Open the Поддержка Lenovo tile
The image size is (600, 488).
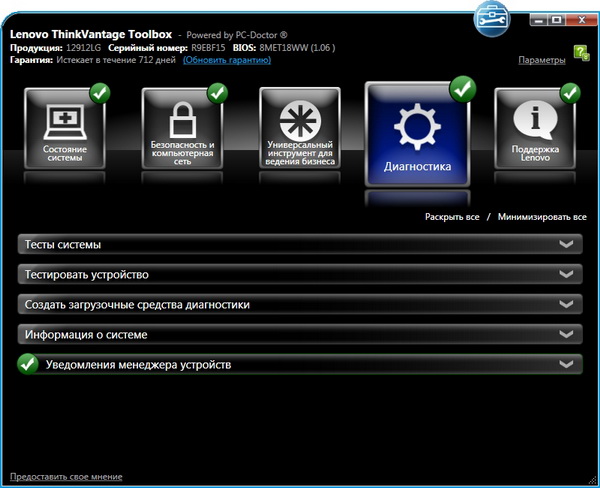[x=537, y=129]
